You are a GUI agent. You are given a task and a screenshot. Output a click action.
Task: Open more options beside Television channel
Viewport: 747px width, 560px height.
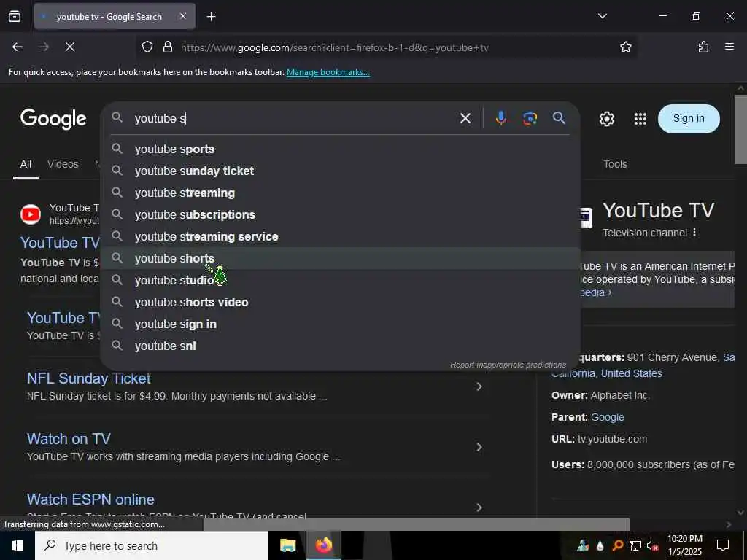(694, 233)
